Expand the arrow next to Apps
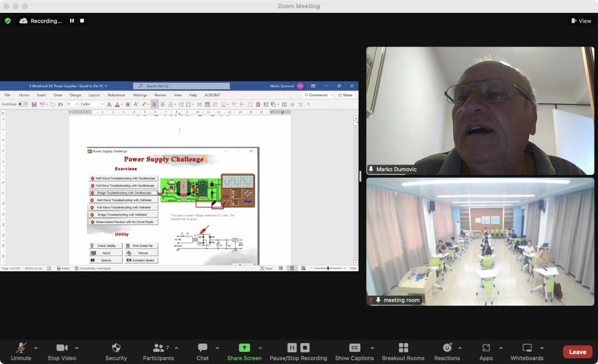This screenshot has height=364, width=598. [x=500, y=348]
